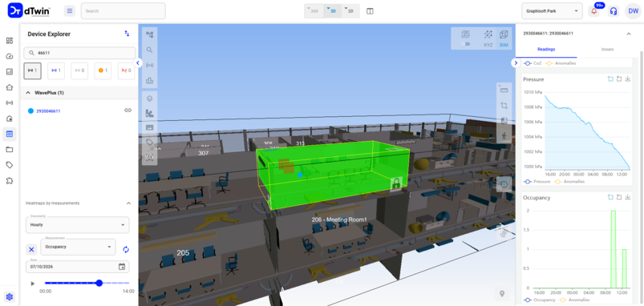Open the DW user avatar menu

633,11
